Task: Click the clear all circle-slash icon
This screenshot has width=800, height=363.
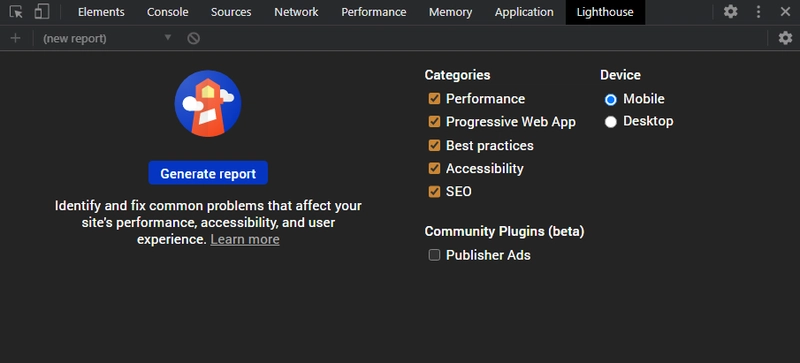Action: (x=193, y=38)
